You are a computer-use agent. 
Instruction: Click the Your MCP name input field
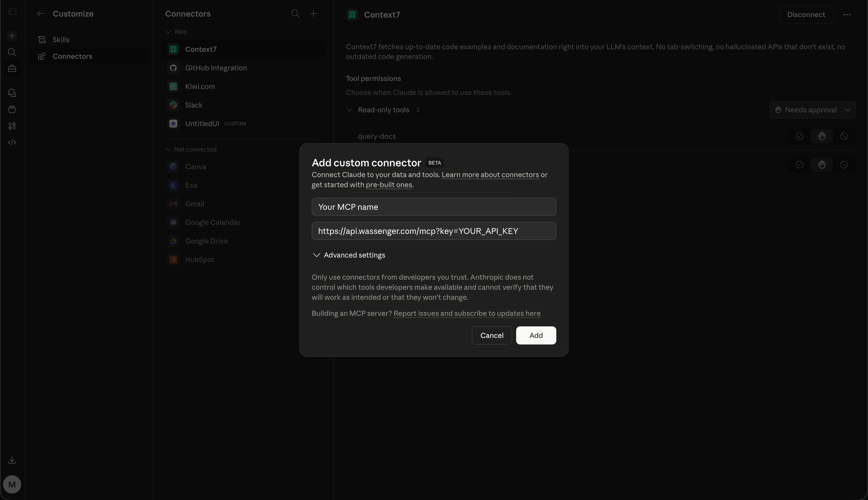pyautogui.click(x=433, y=207)
